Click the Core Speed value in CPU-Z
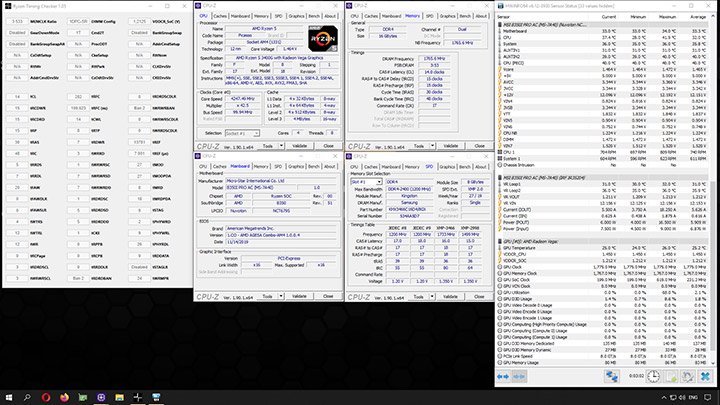Viewport: 720px width, 405px height. [242, 99]
